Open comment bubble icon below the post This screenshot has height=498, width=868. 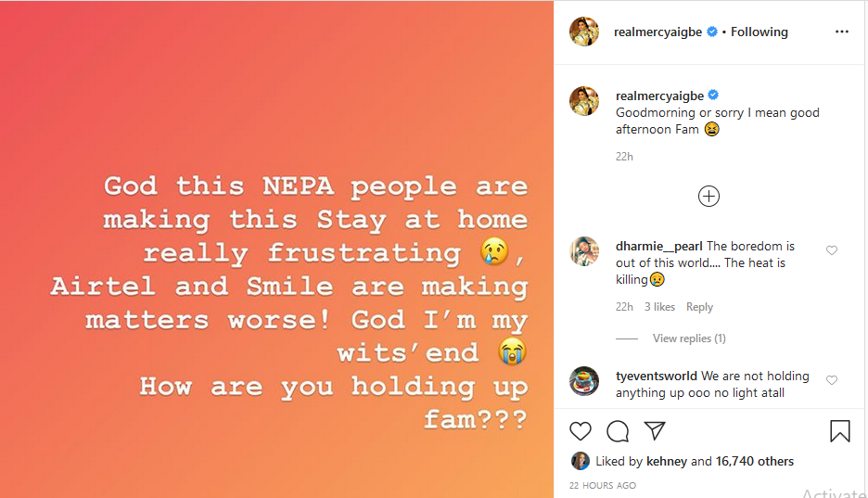click(618, 431)
